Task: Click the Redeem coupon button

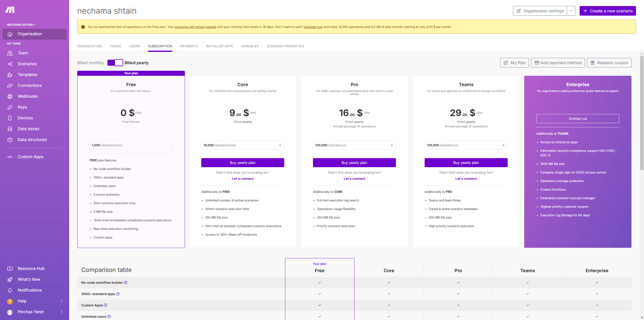Action: tap(609, 63)
